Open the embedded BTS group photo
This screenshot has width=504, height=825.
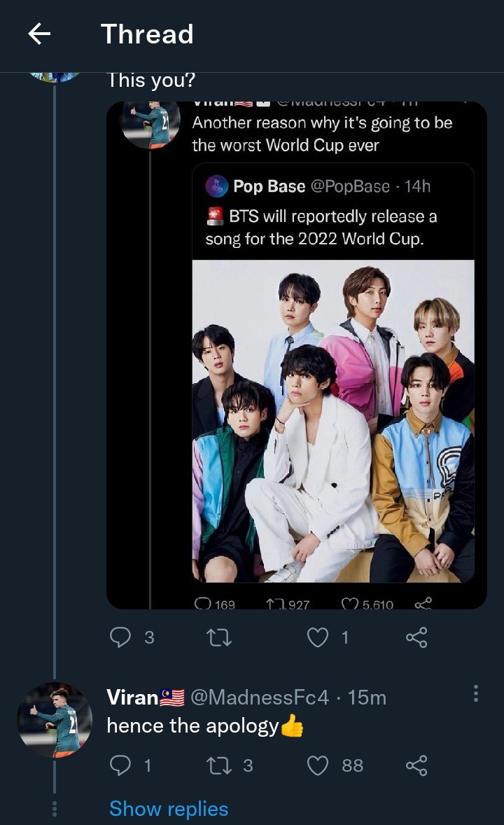[333, 421]
